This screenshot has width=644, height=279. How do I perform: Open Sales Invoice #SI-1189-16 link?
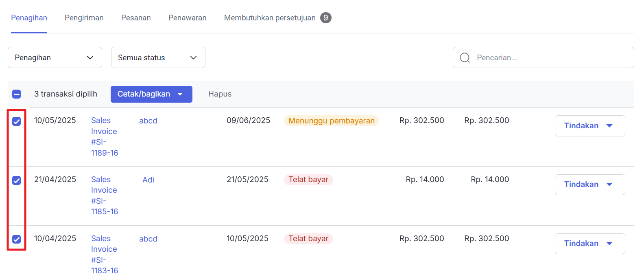[x=104, y=136]
